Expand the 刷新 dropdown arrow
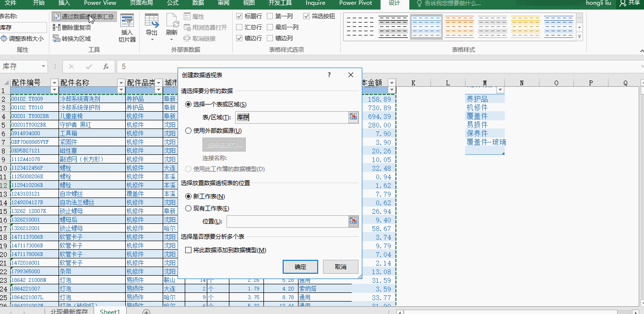Screen dimensions: 644x314 point(172,39)
